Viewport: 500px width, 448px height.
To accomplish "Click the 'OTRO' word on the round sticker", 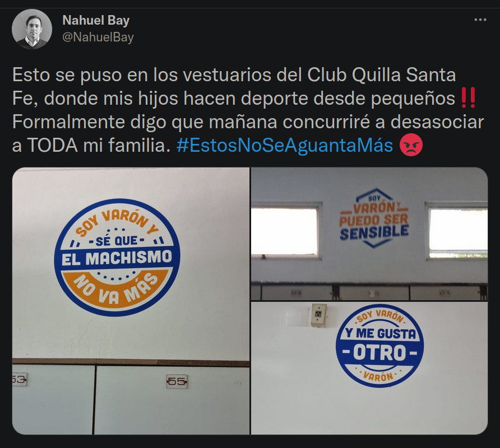I will tap(379, 352).
